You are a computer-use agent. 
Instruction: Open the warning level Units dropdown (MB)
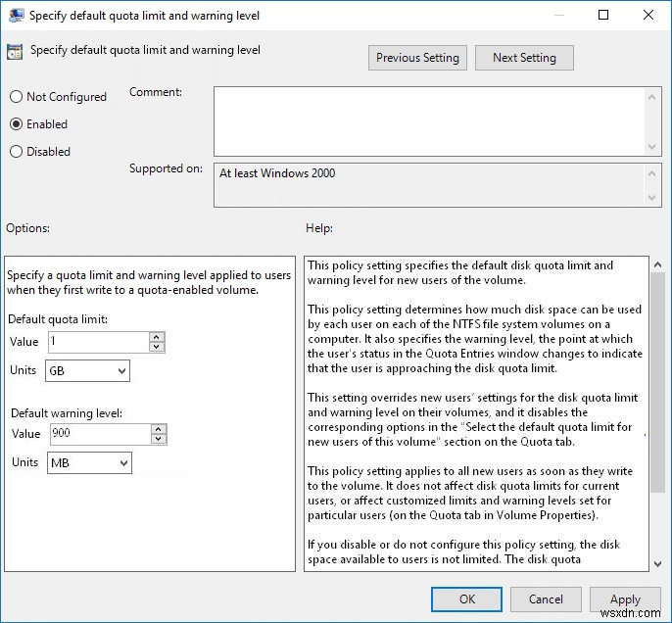89,462
